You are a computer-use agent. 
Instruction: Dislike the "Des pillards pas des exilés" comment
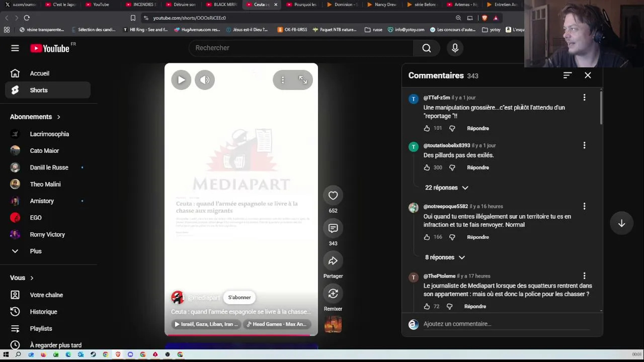[452, 167]
